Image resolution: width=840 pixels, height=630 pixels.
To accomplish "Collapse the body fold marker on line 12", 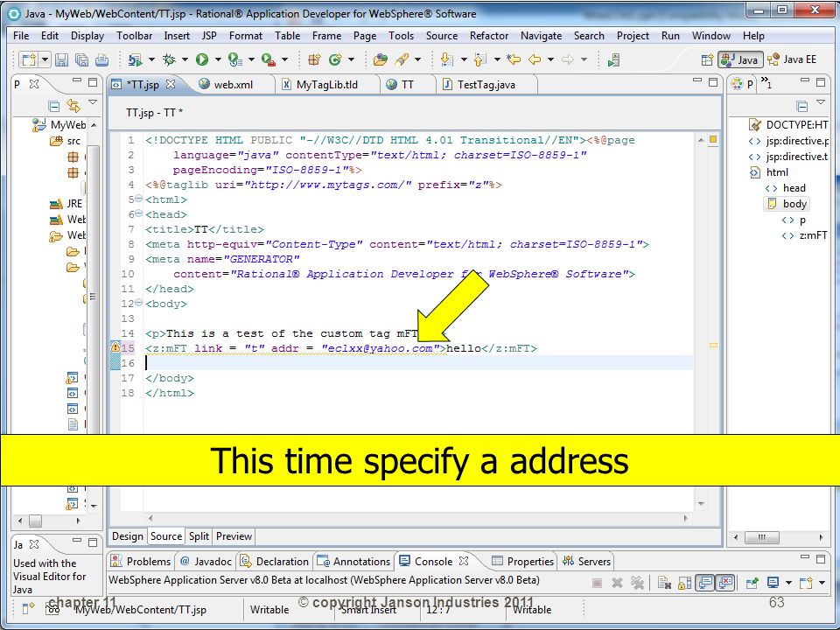I will tap(139, 303).
